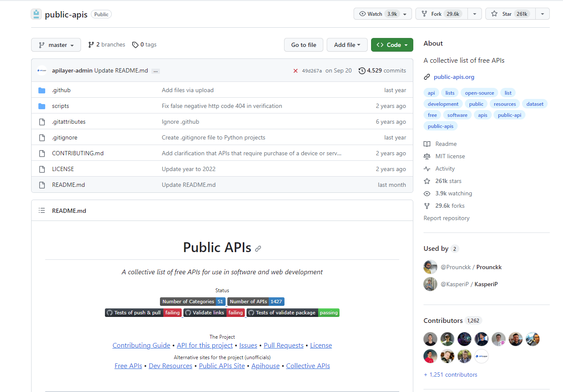View the 2 branches link
563x392 pixels.
pos(107,44)
